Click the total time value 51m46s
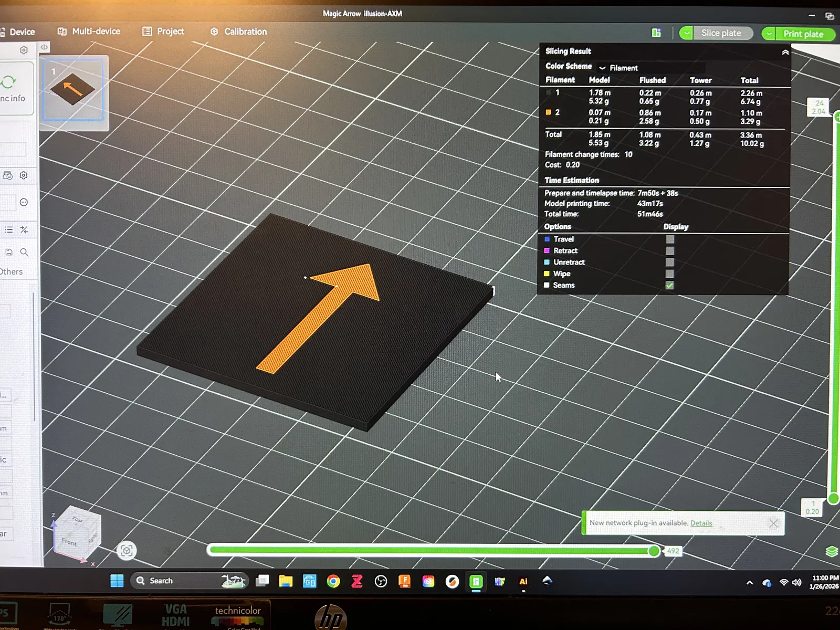This screenshot has width=840, height=630. (650, 214)
